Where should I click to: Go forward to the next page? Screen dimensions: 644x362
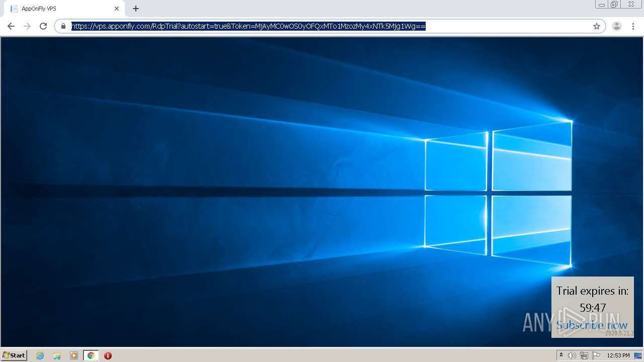(27, 26)
